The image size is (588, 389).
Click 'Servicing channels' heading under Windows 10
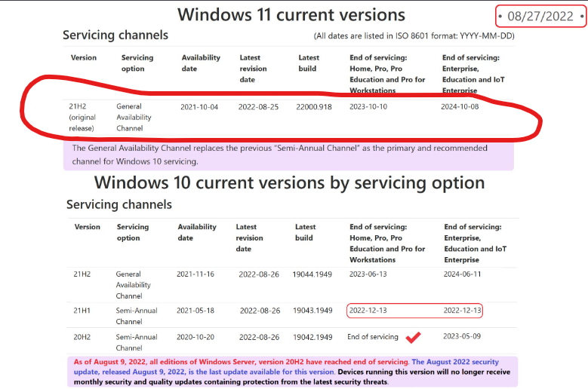coord(119,204)
